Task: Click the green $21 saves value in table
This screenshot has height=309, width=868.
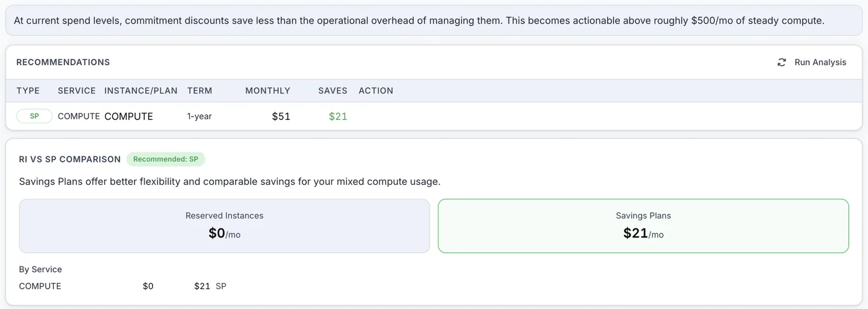Action: (338, 116)
